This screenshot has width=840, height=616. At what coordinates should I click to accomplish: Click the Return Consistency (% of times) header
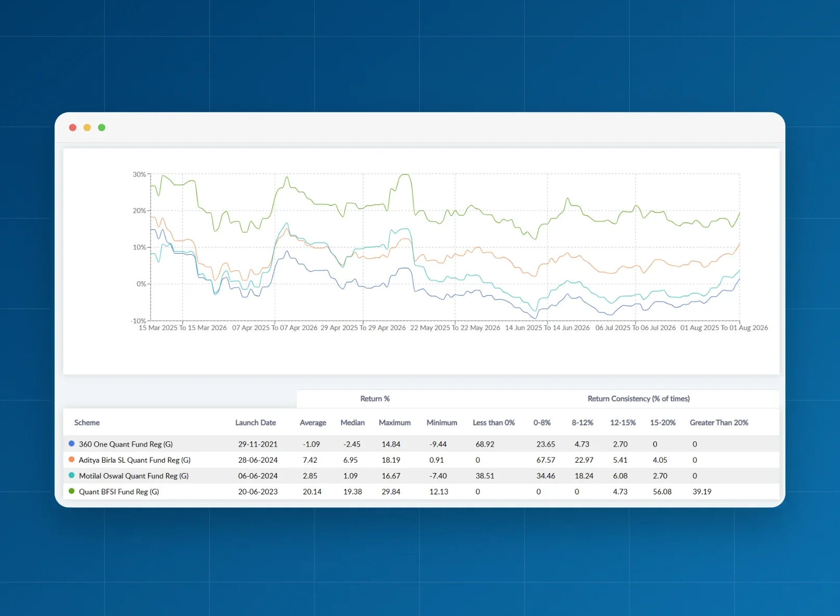click(639, 399)
